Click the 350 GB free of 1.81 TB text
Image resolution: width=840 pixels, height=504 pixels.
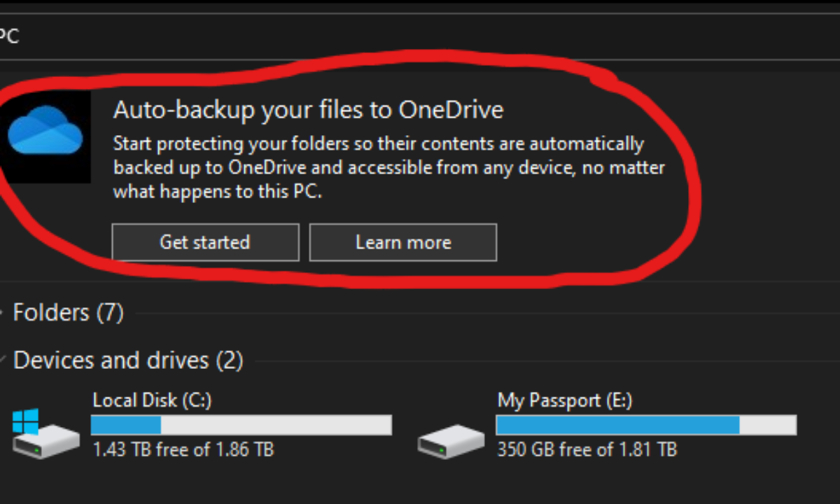(587, 449)
